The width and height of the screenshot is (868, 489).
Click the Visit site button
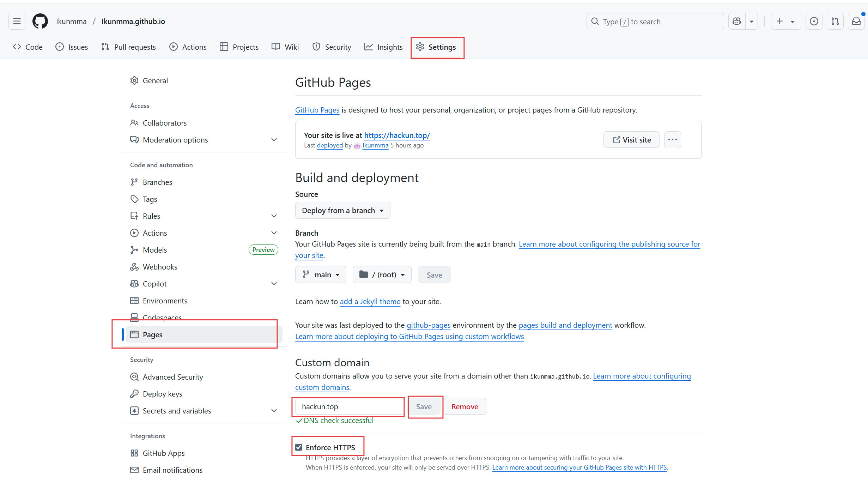click(632, 140)
